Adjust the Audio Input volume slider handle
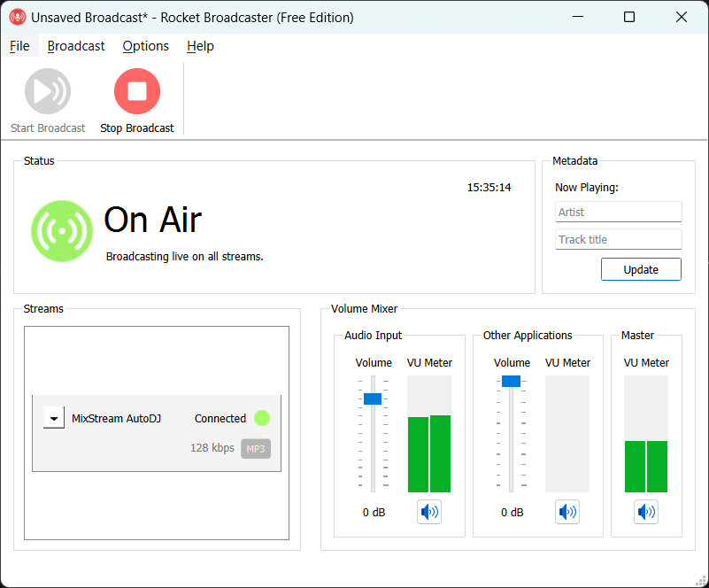 (373, 398)
